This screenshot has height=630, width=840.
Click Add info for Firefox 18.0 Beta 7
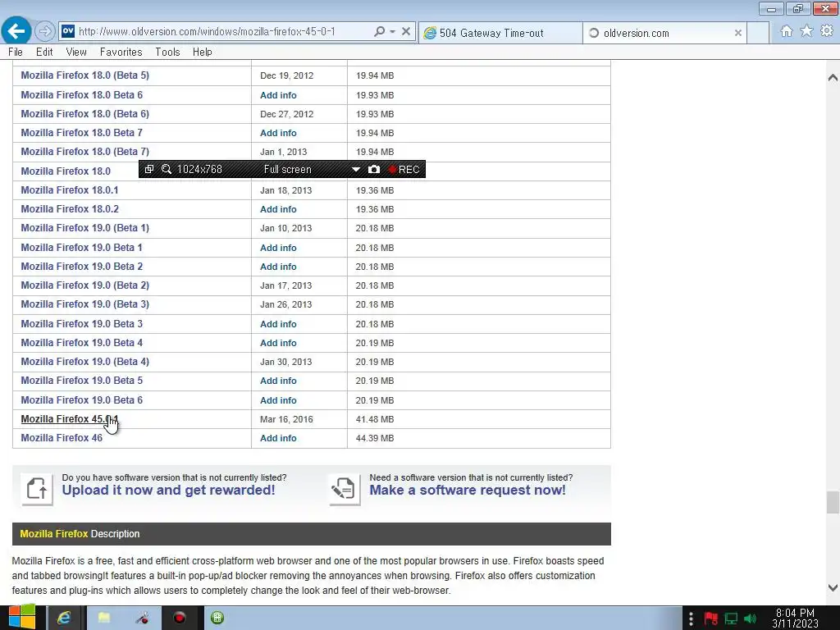tap(278, 133)
